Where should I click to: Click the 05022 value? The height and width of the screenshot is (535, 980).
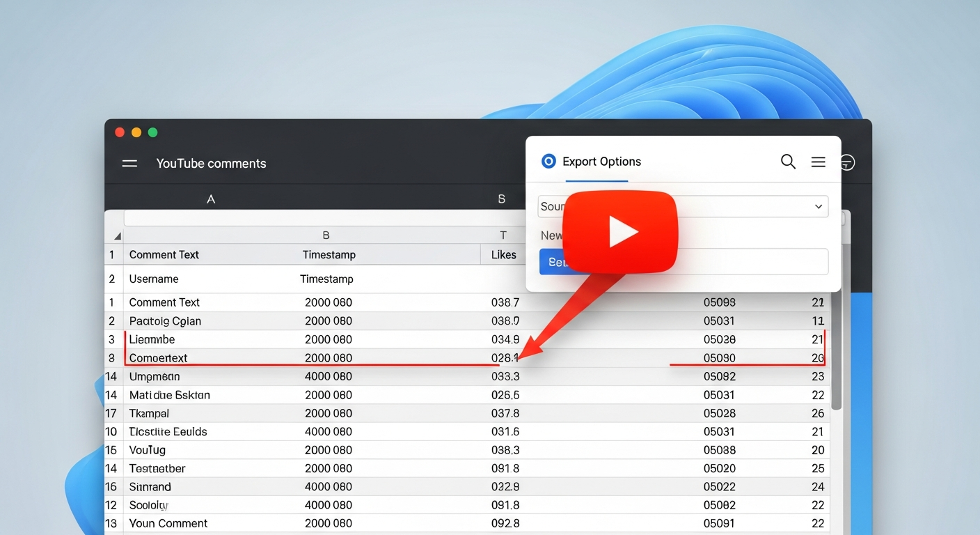point(720,487)
